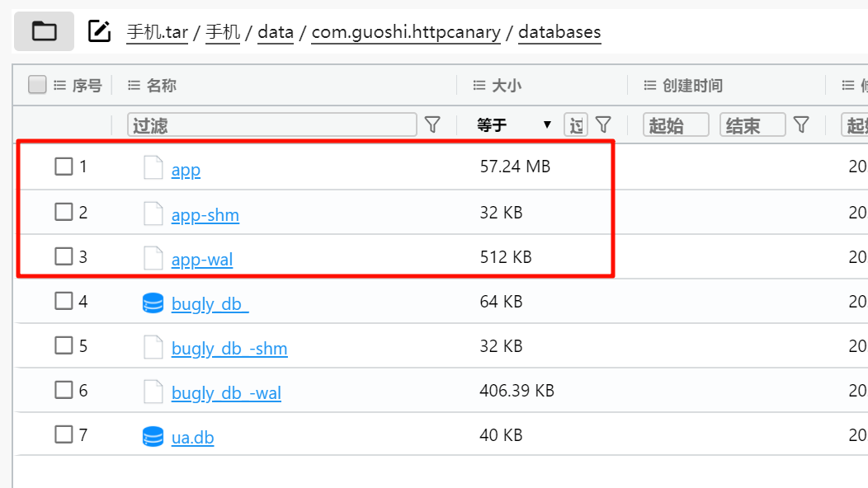Click the app-wal file icon
Screen dimensions: 868x488
click(x=153, y=259)
